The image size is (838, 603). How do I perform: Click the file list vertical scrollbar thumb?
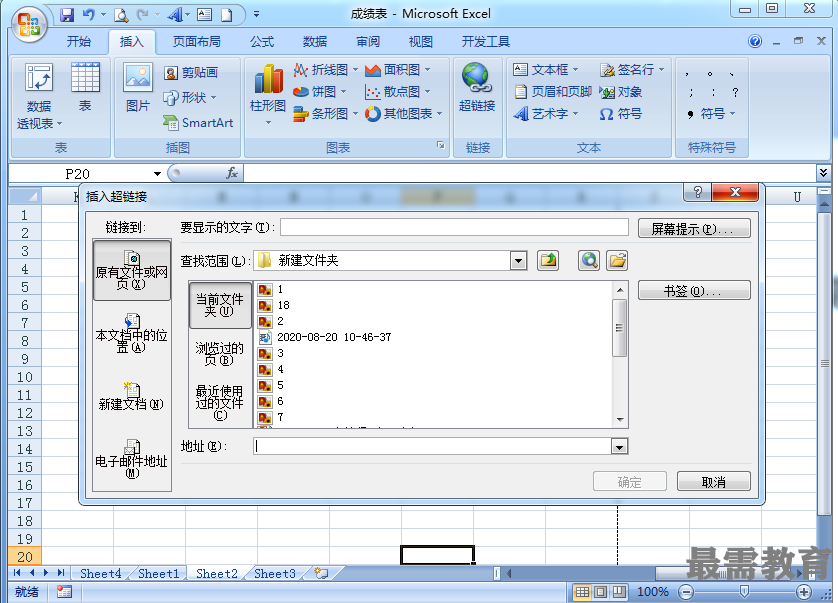(619, 328)
